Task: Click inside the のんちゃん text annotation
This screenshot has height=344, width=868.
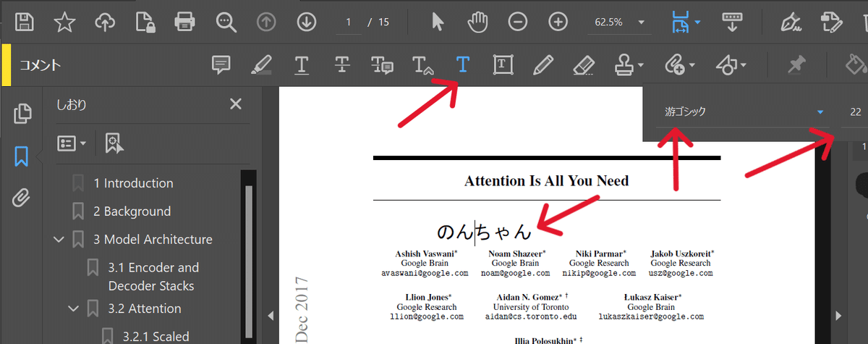Action: pos(484,232)
